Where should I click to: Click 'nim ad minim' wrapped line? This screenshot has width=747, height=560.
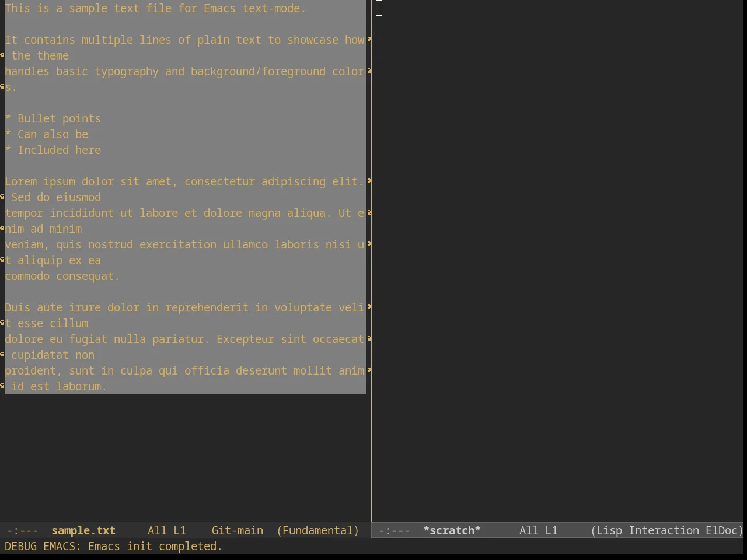click(43, 229)
